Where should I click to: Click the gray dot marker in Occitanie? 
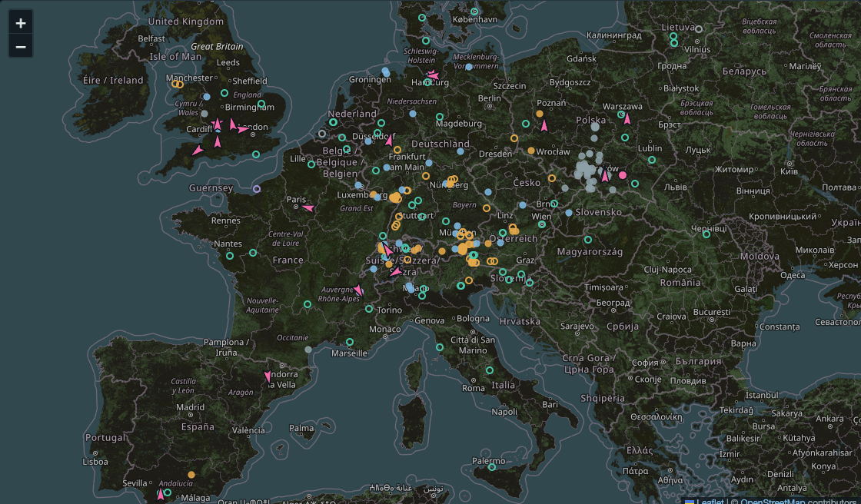(x=308, y=349)
